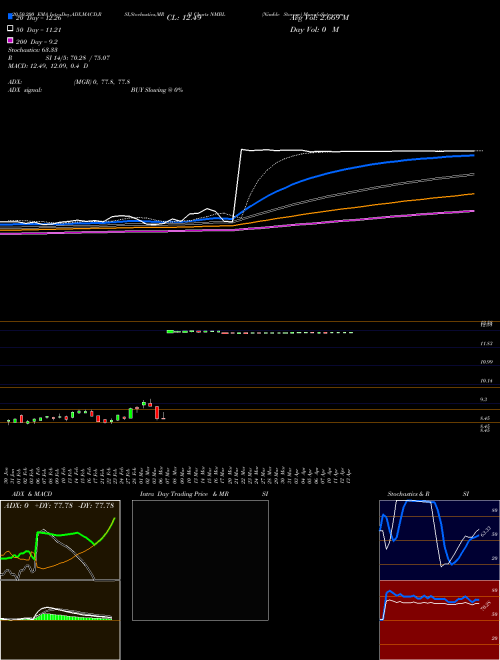The height and width of the screenshot is (660, 500).
Task: Click the 'Stochastics & R' panel title
Action: (408, 494)
